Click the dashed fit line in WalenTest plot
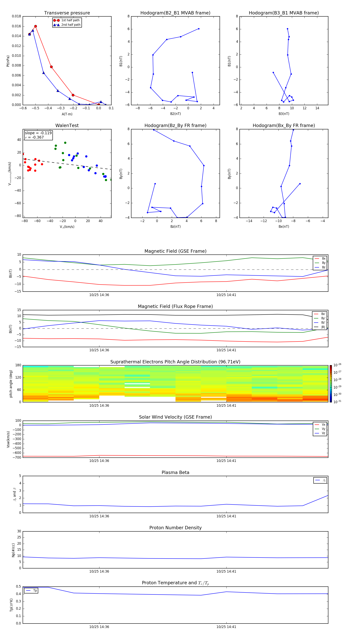Image resolution: width=351 pixels, height=644 pixels. (x=67, y=164)
